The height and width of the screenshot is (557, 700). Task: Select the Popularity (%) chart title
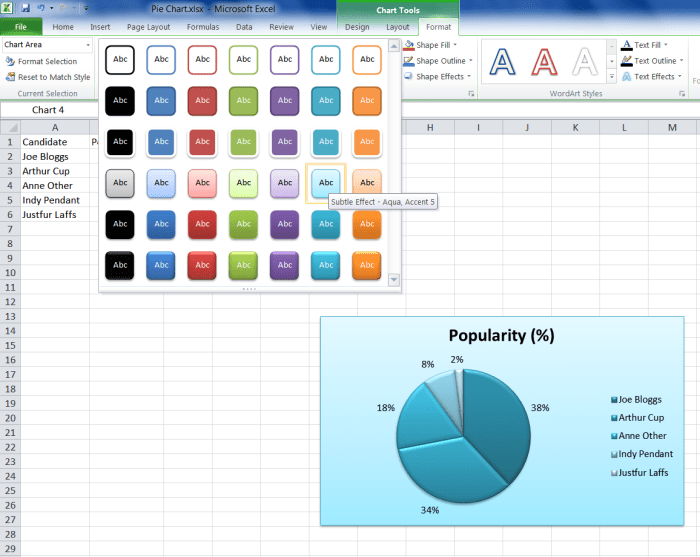pos(501,335)
